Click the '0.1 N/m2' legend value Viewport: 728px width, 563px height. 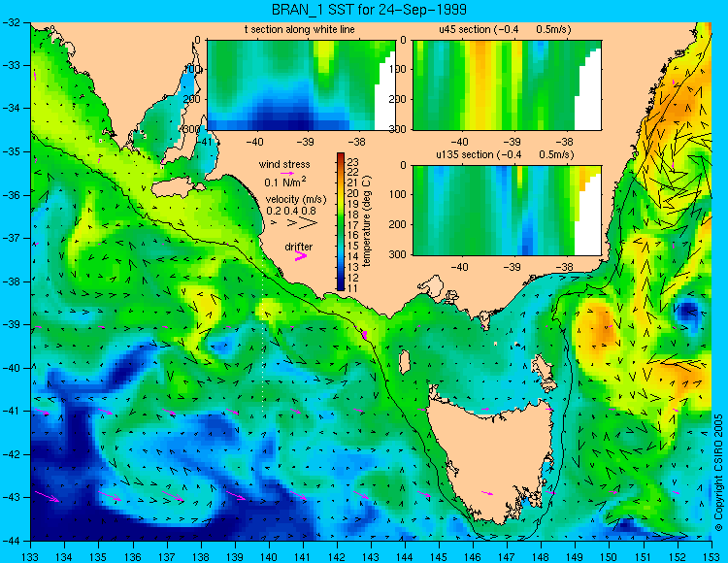click(285, 182)
